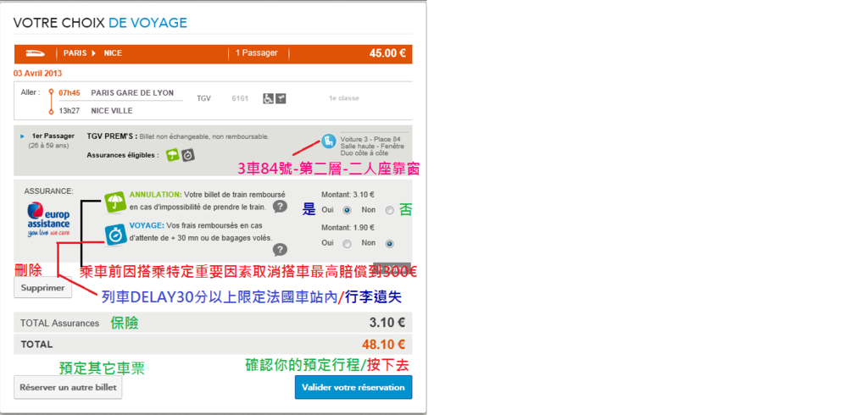Click the departure time '07h45'
Image resolution: width=868 pixels, height=415 pixels.
[x=70, y=93]
